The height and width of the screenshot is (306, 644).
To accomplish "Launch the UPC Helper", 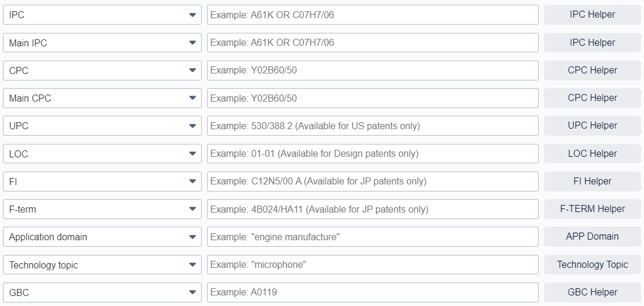I will [592, 126].
